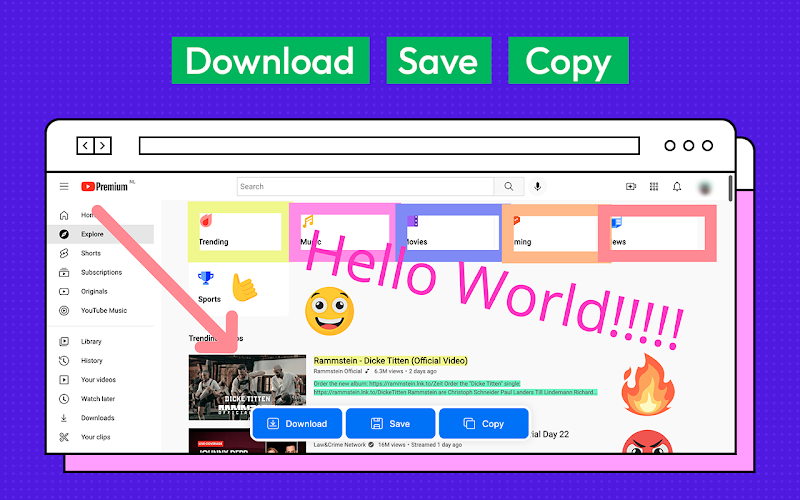Click the YouTube Premium logo
Image resolution: width=800 pixels, height=500 pixels.
tap(106, 186)
